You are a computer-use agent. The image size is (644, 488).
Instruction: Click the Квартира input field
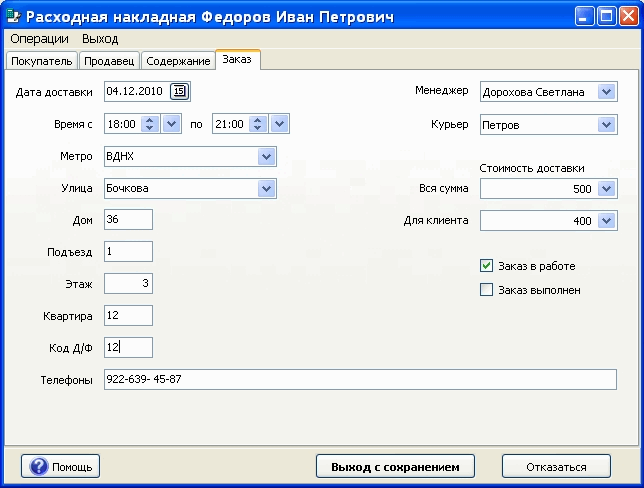pyautogui.click(x=128, y=315)
